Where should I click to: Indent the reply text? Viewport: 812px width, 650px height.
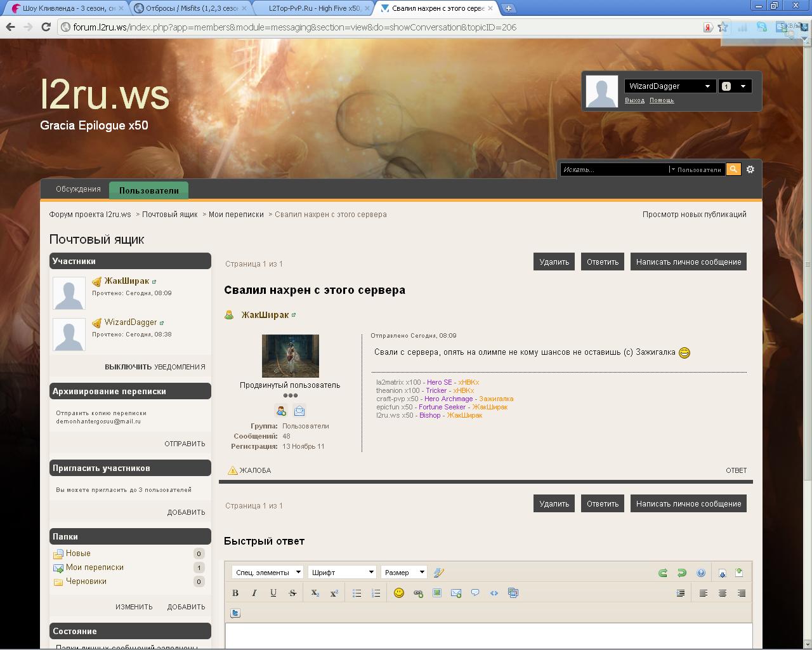[681, 593]
